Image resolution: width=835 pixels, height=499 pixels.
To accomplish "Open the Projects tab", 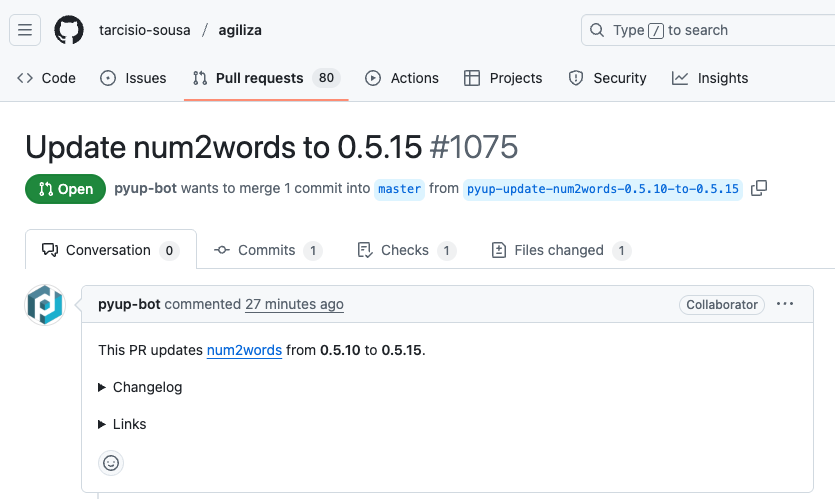I will [503, 78].
